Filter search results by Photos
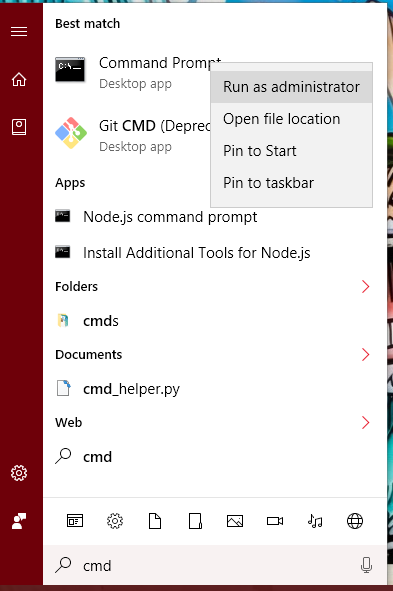Screen dimensions: 393x591 tap(235, 521)
